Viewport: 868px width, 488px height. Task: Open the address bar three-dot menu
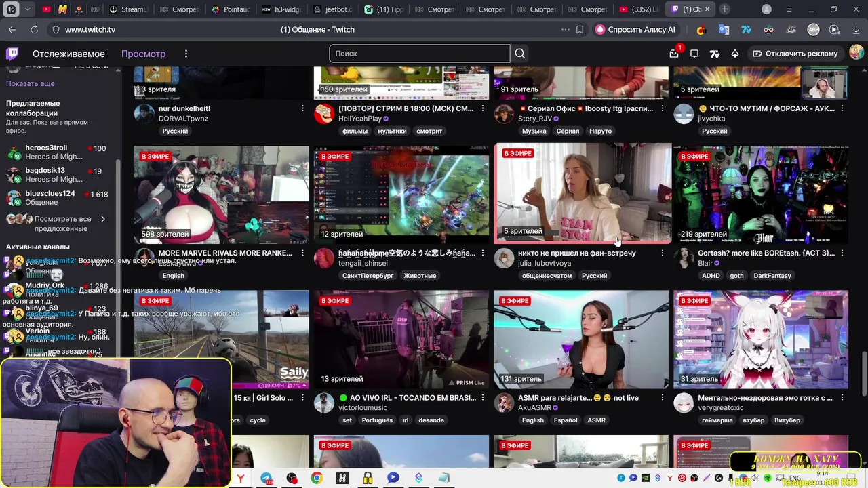[x=565, y=30]
